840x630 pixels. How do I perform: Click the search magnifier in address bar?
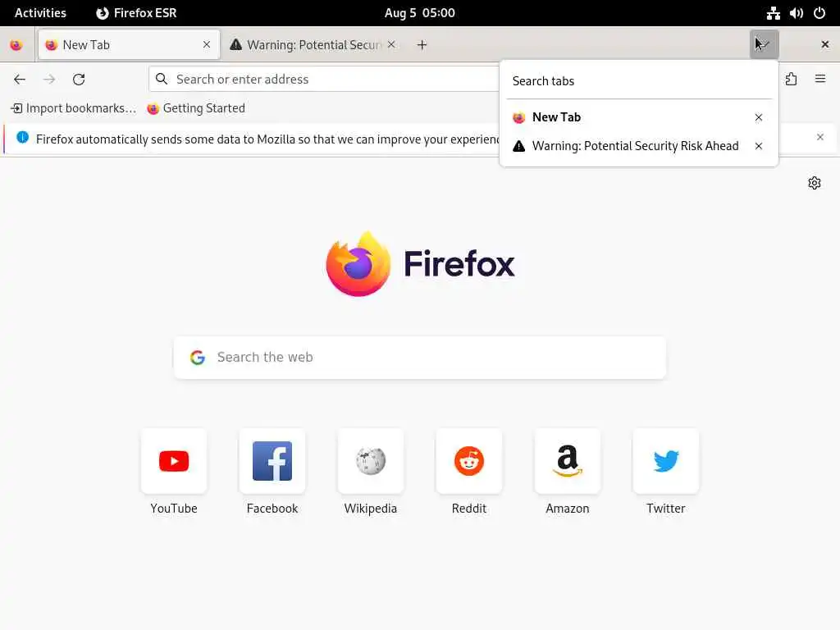click(x=162, y=80)
